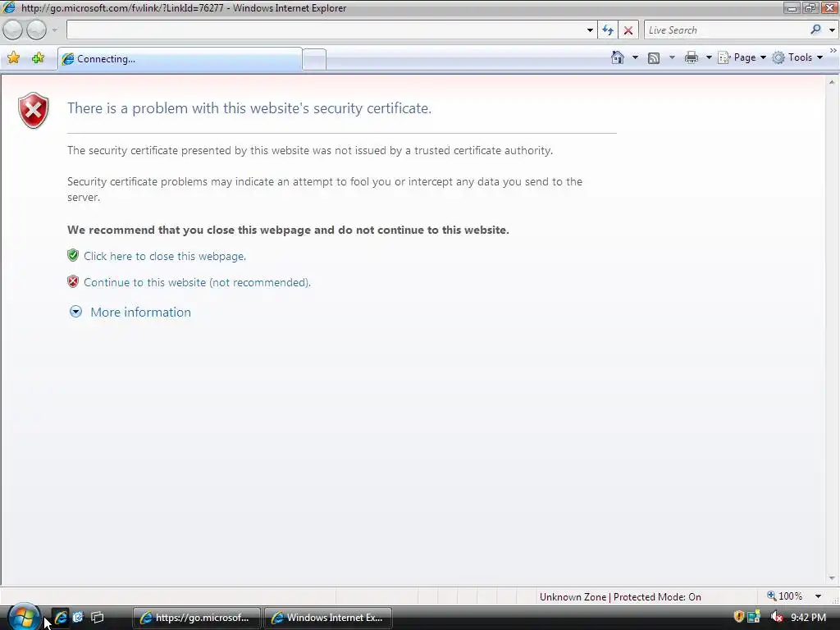This screenshot has width=840, height=630.
Task: Switch to the Windows Internet Ex... taskbar window
Action: [328, 618]
